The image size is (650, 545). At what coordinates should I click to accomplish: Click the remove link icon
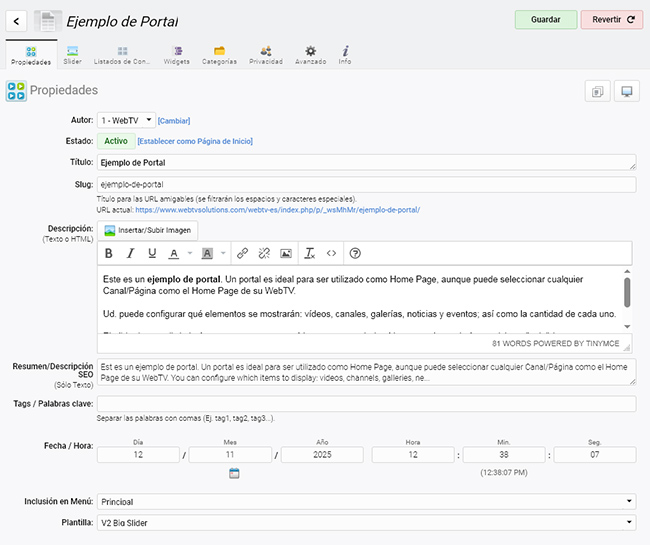264,253
